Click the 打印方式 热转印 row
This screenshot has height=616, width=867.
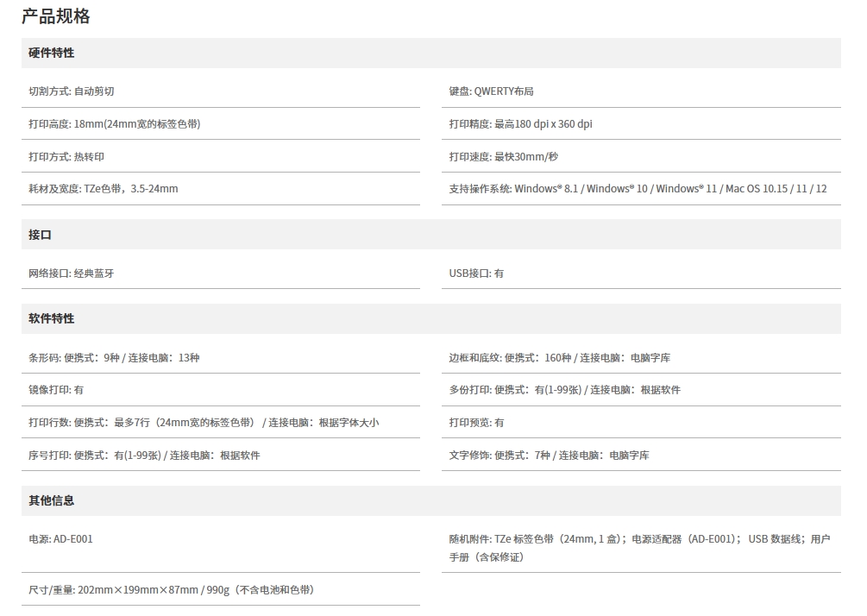[x=66, y=157]
